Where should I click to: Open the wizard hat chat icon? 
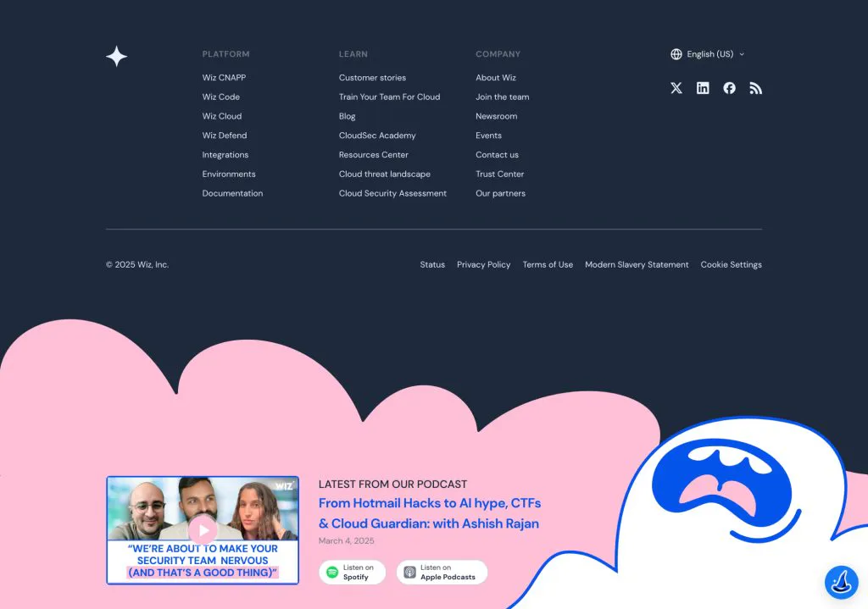[842, 582]
